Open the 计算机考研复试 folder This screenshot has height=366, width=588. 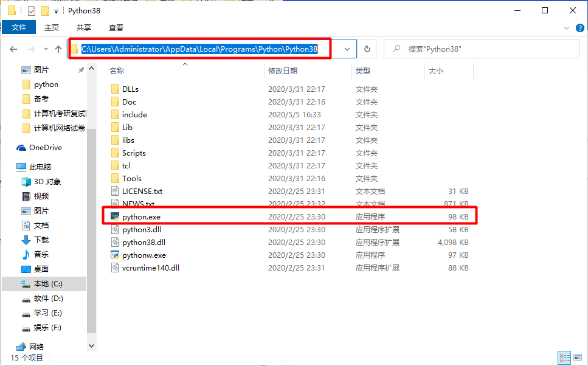click(x=60, y=114)
